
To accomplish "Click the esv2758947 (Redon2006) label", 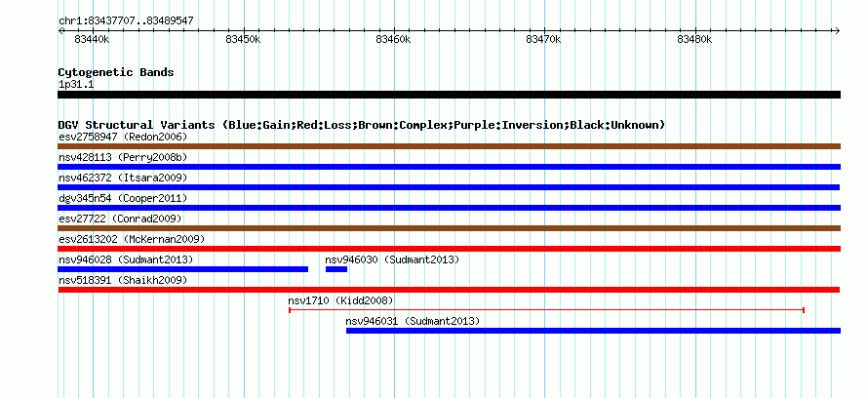I will (x=123, y=137).
